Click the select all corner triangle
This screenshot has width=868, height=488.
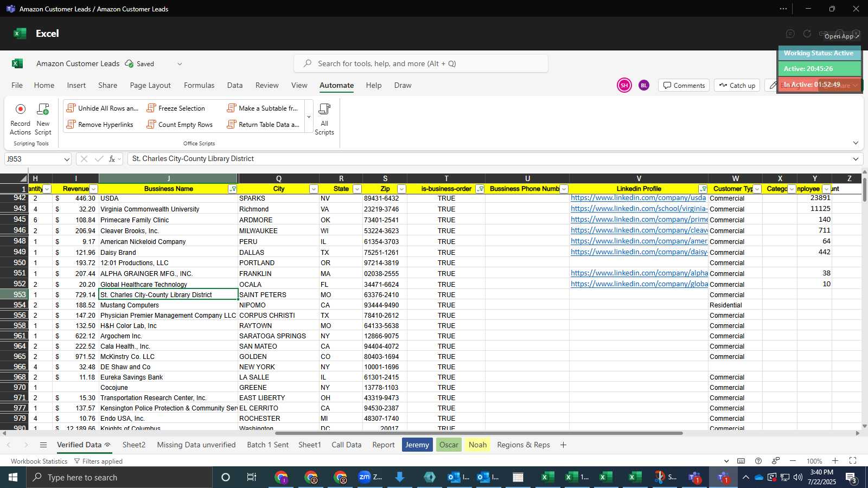point(23,178)
